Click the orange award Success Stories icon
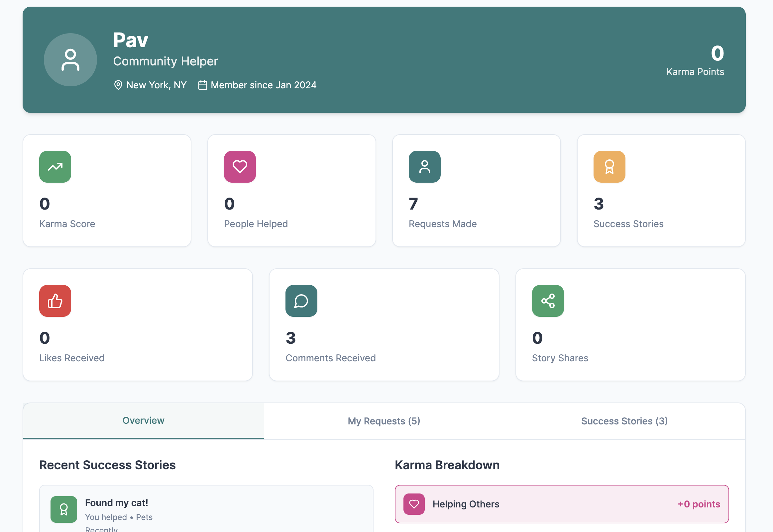 (x=609, y=167)
